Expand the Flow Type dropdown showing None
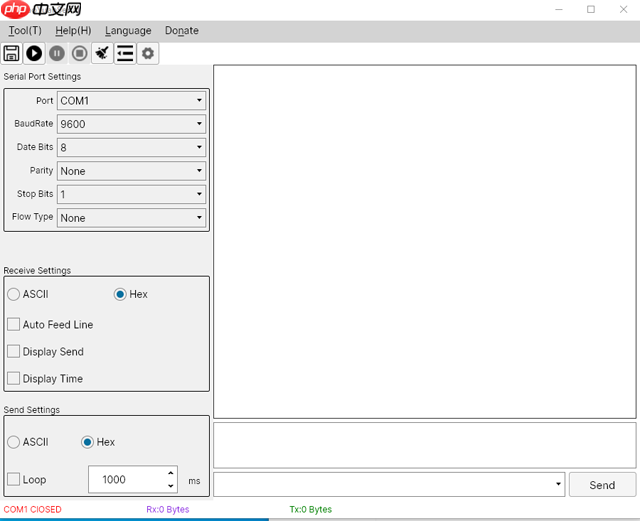This screenshot has height=521, width=640. 131,218
